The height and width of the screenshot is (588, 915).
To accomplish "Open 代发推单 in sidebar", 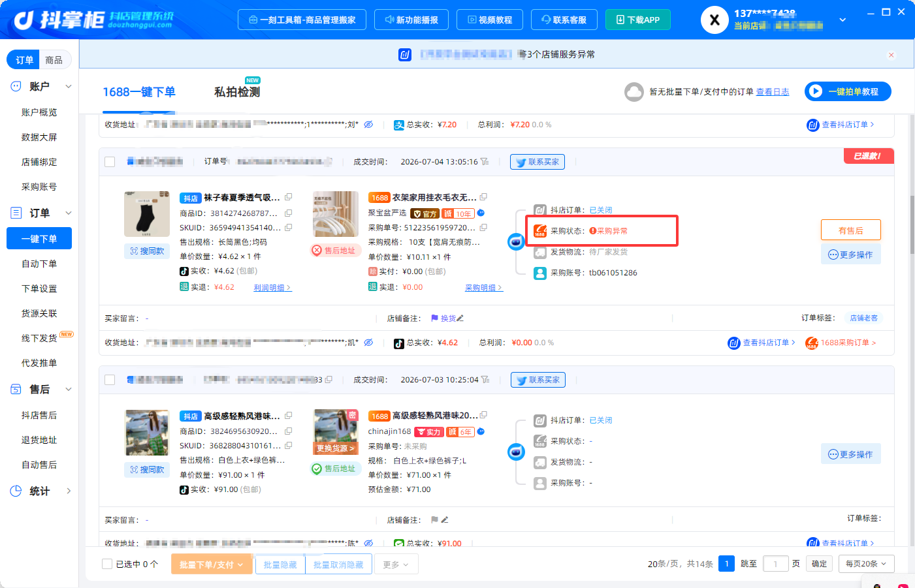I will 39,363.
